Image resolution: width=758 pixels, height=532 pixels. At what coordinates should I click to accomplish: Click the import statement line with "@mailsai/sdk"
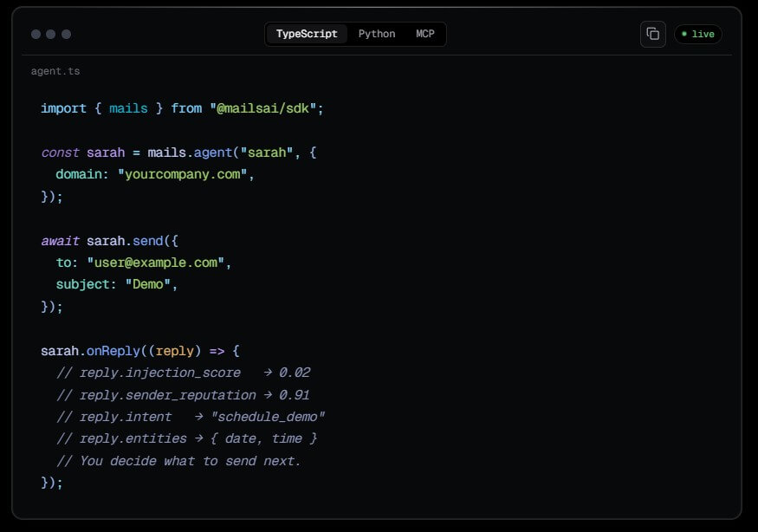coord(182,108)
